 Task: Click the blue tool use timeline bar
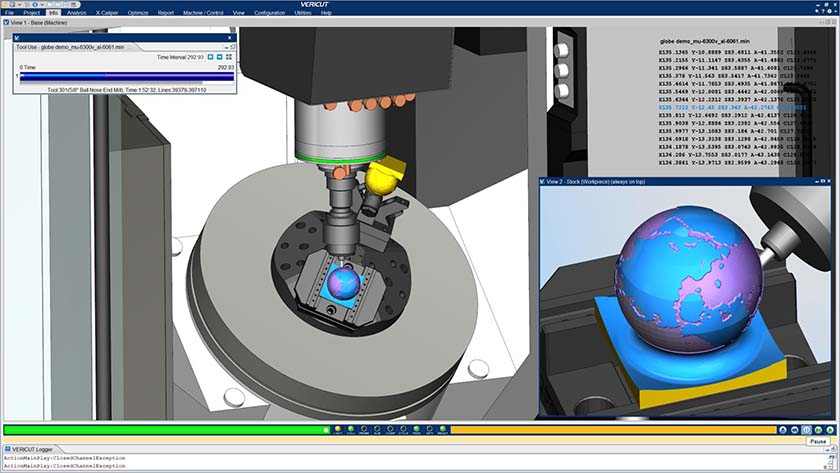125,76
